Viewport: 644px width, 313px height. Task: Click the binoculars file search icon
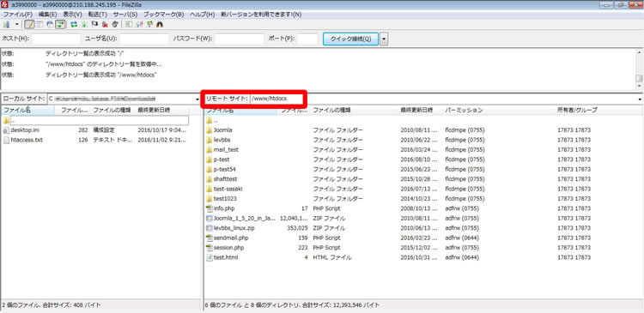(160, 25)
